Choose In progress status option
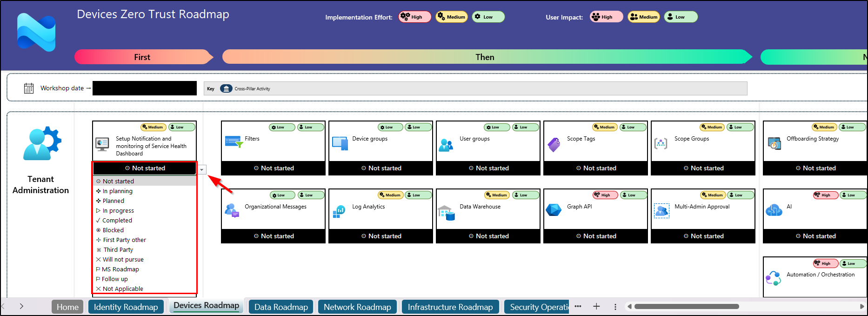 click(145, 210)
